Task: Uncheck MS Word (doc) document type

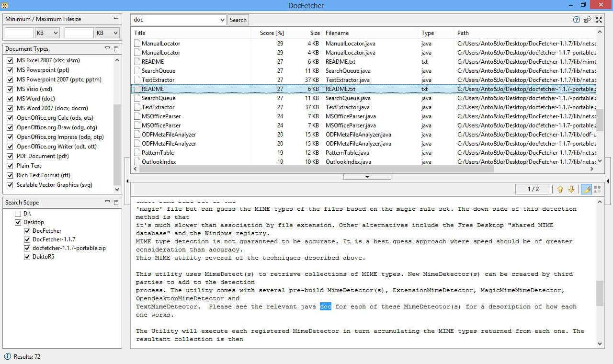Action: click(10, 99)
